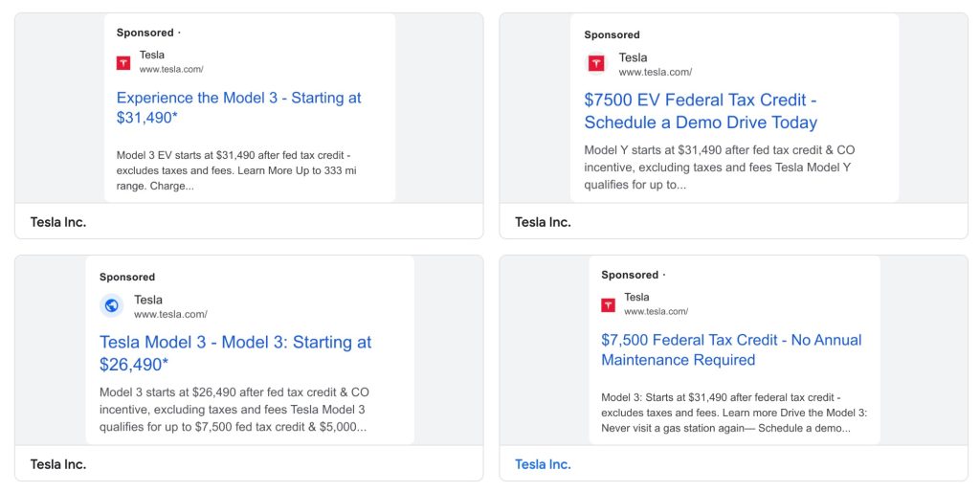980x492 pixels.
Task: Click 'Tesla Inc.' label under the $31,490 Model 3 ad
Action: (57, 222)
